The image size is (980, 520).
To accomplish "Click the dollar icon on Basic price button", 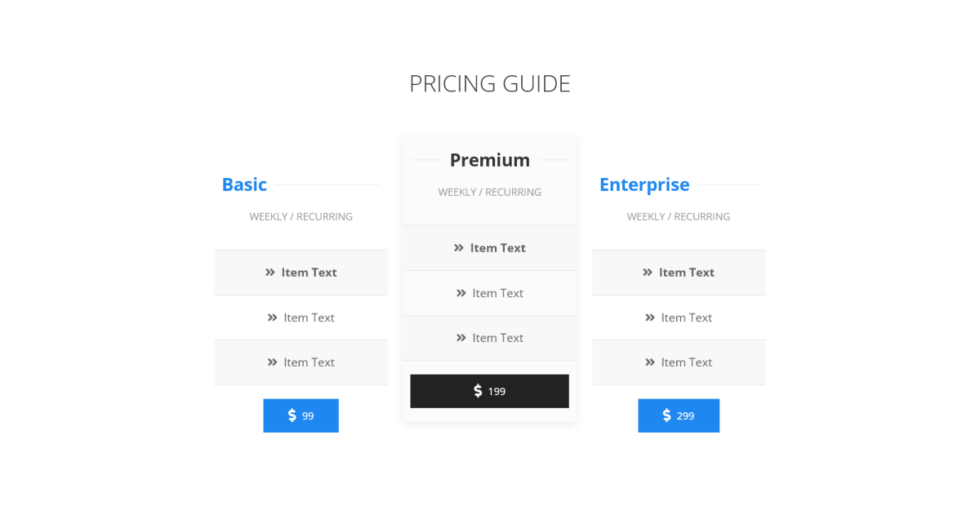I will (292, 416).
